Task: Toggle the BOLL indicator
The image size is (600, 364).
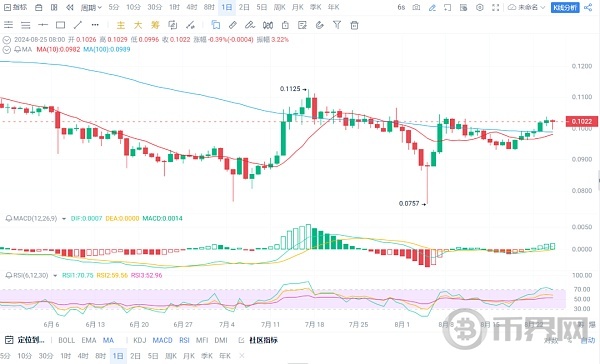Action: pyautogui.click(x=67, y=340)
